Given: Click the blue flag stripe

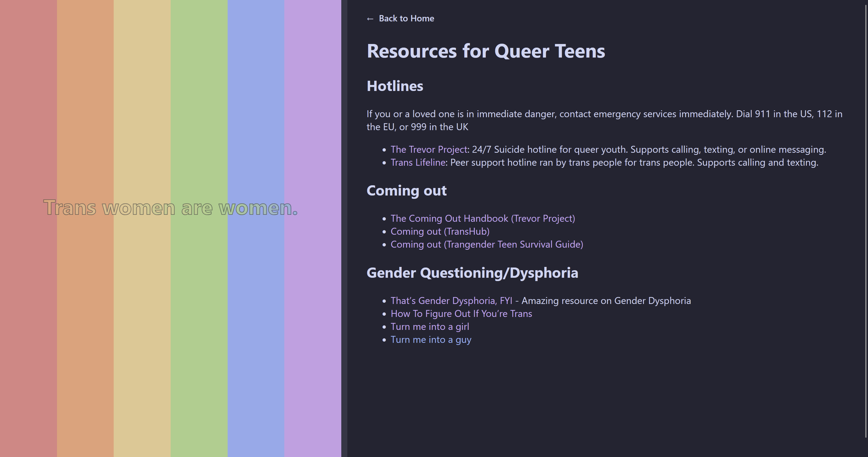Looking at the screenshot, I should pos(256,101).
